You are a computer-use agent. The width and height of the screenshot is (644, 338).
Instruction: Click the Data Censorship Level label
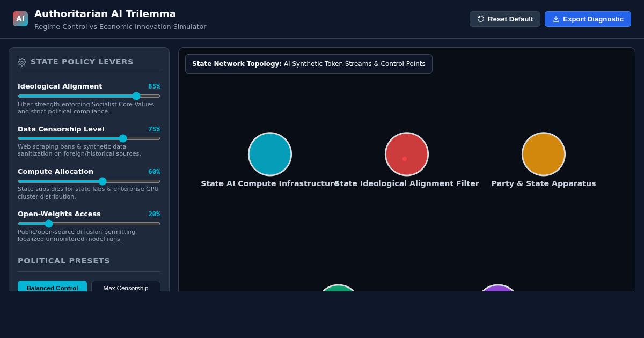coord(61,129)
